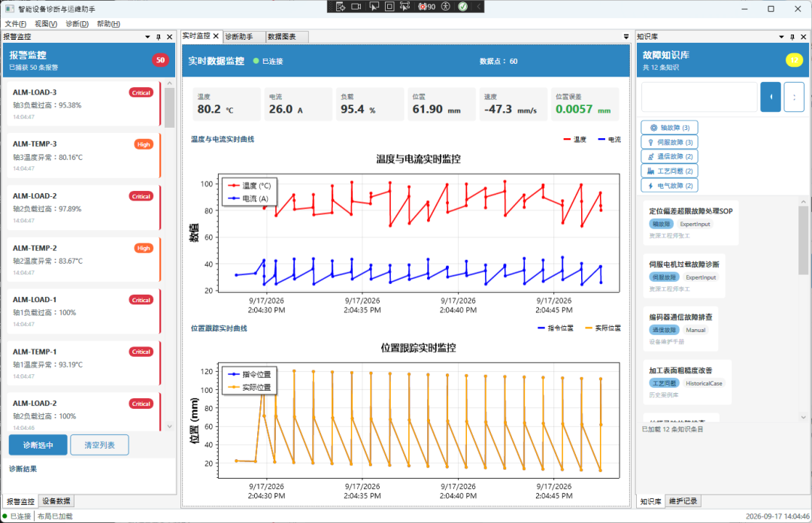Image resolution: width=812 pixels, height=523 pixels.
Task: Click the camera icon in debug toolbar
Action: 356,7
